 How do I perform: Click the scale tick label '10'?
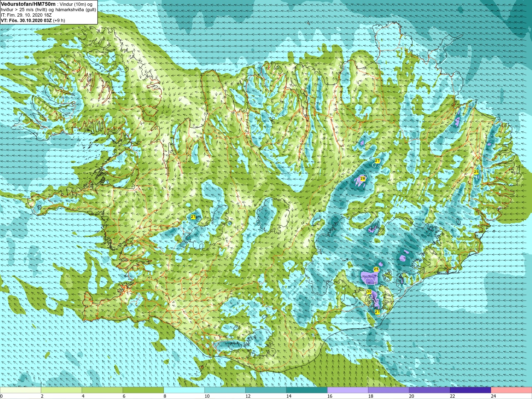[x=206, y=396]
